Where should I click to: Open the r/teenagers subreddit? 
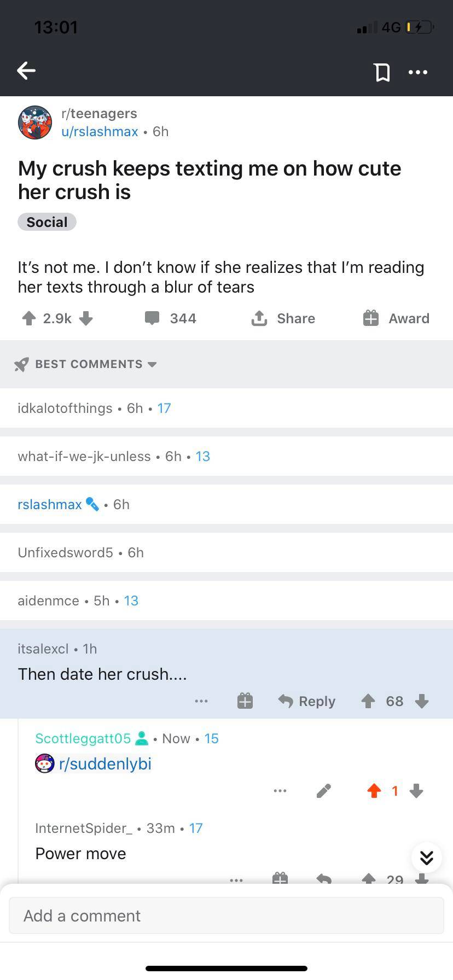point(98,113)
